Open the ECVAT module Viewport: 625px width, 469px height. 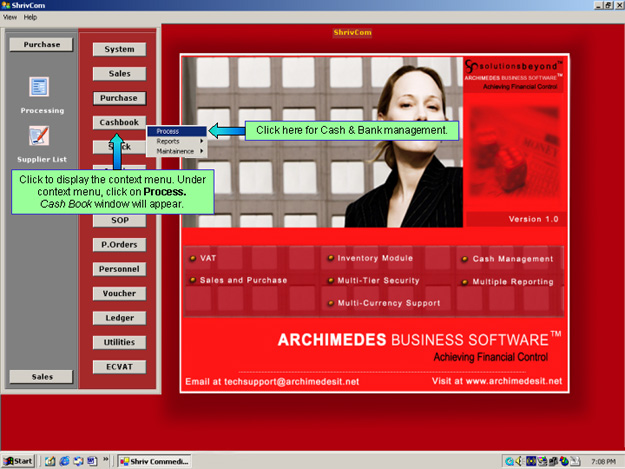(119, 367)
